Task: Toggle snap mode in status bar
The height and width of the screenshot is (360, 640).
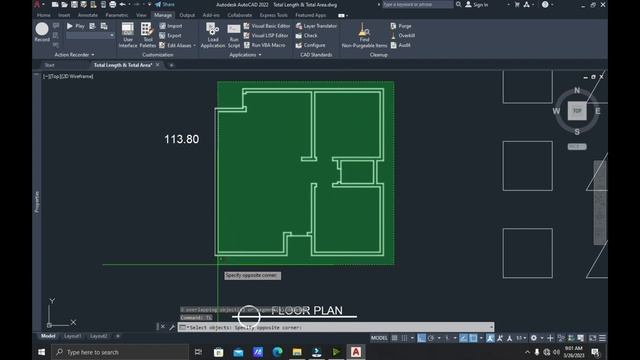Action: click(x=404, y=338)
